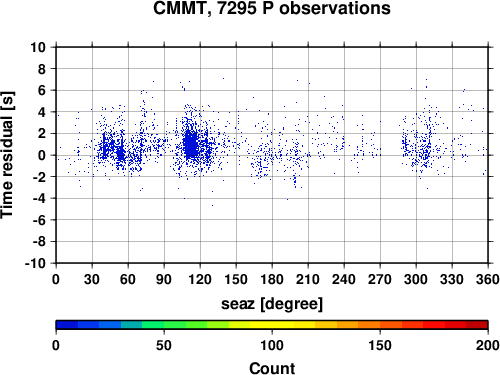Click colorbar tick label '100'

click(x=272, y=345)
